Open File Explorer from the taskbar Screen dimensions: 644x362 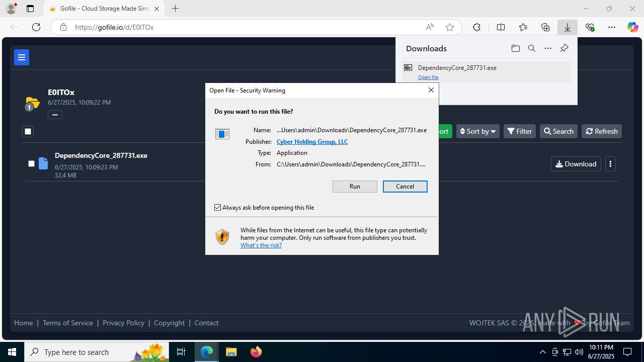click(231, 352)
